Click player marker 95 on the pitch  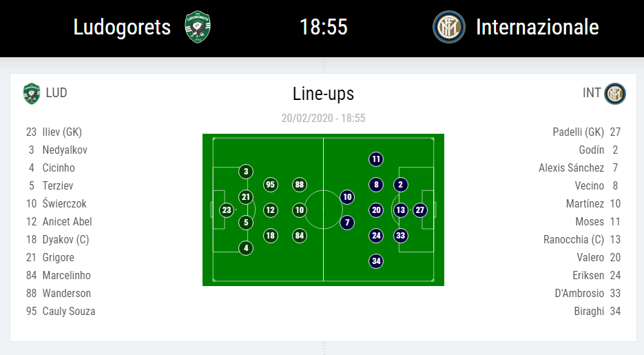click(271, 185)
